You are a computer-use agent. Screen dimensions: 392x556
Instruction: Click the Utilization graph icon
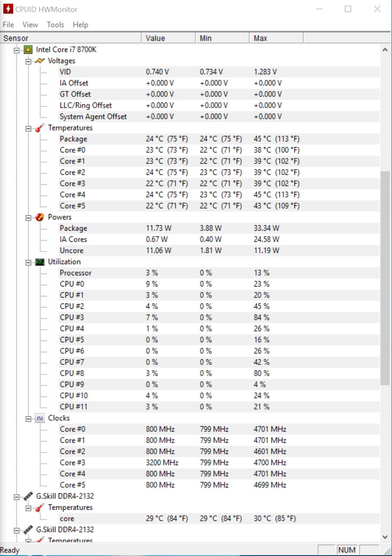point(40,262)
